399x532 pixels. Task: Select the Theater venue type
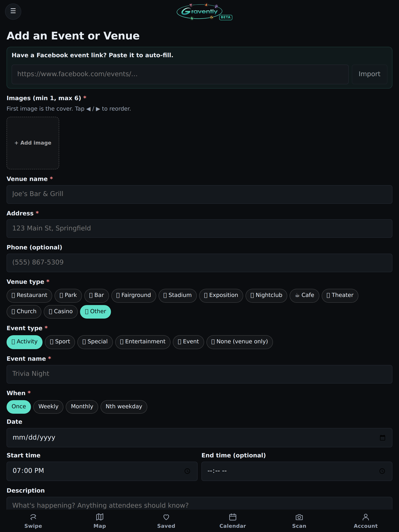point(340,295)
